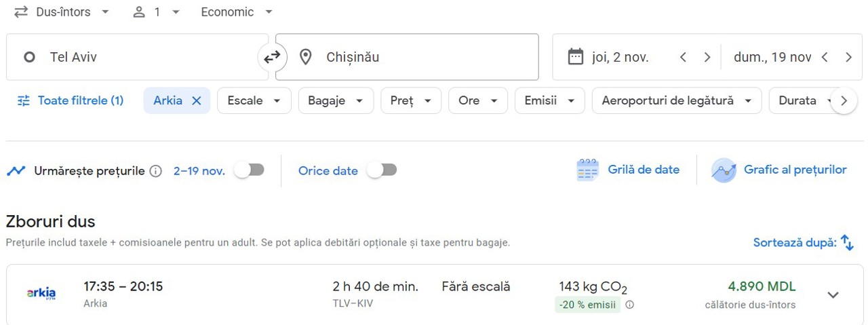The width and height of the screenshot is (868, 325).
Task: Open the Bagaje filter menu
Action: 336,100
